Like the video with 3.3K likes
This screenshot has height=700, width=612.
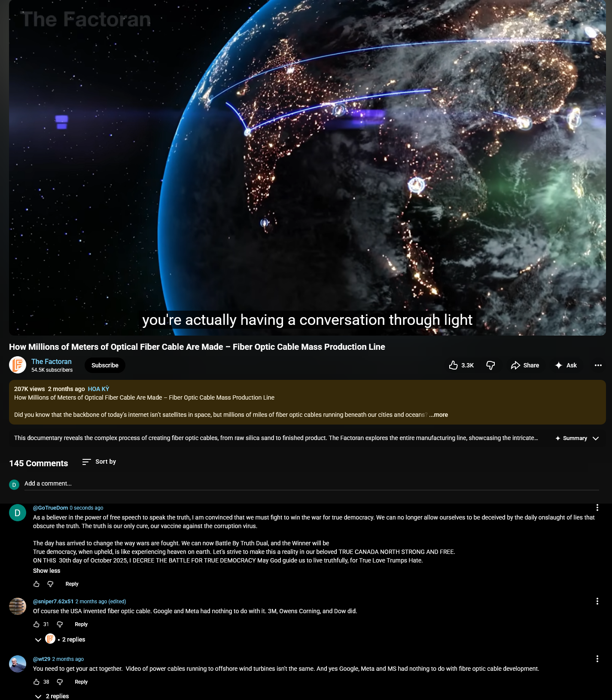(461, 365)
